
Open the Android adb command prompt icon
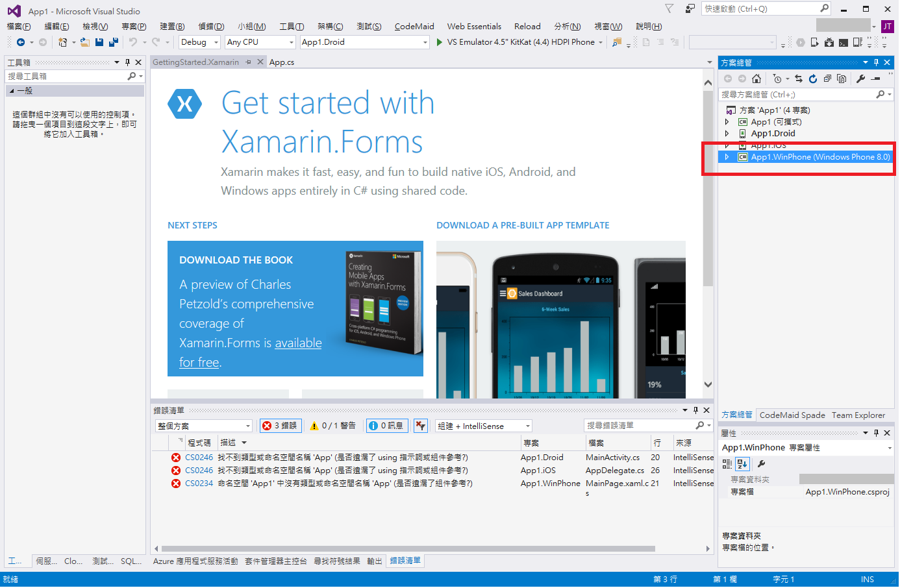(x=843, y=43)
